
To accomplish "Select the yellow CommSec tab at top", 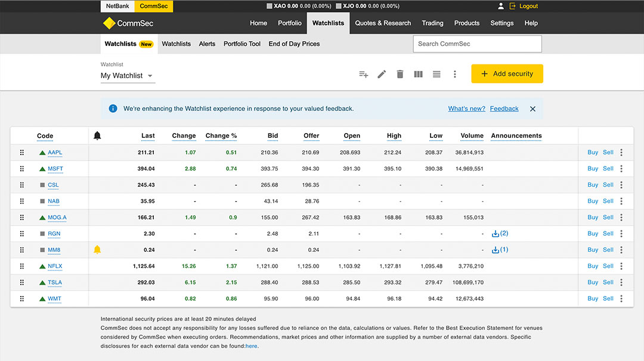I will pyautogui.click(x=154, y=6).
